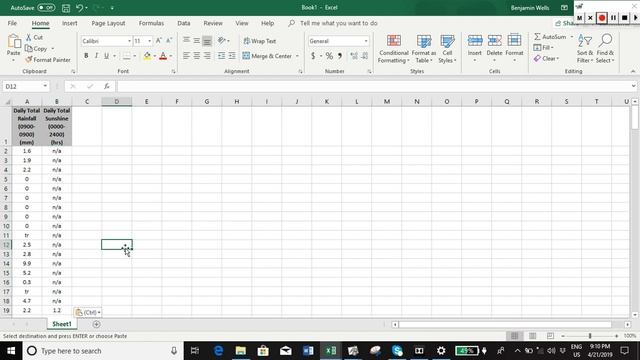The height and width of the screenshot is (360, 640).
Task: Click Increase Indent icon
Action: [232, 56]
